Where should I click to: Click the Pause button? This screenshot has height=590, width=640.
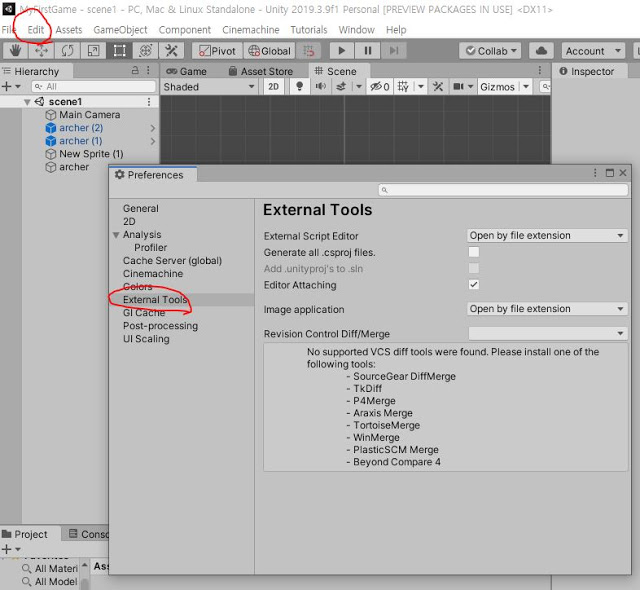[368, 51]
